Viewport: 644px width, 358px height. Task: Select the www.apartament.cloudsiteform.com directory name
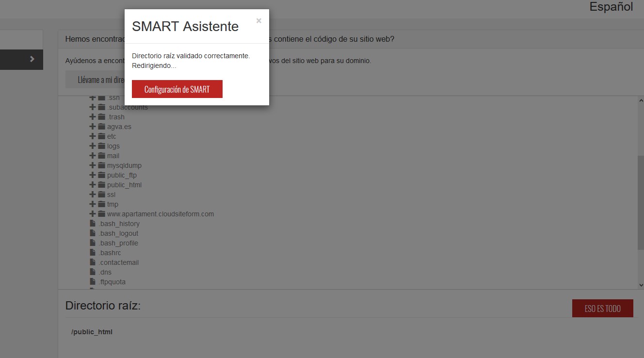[161, 214]
